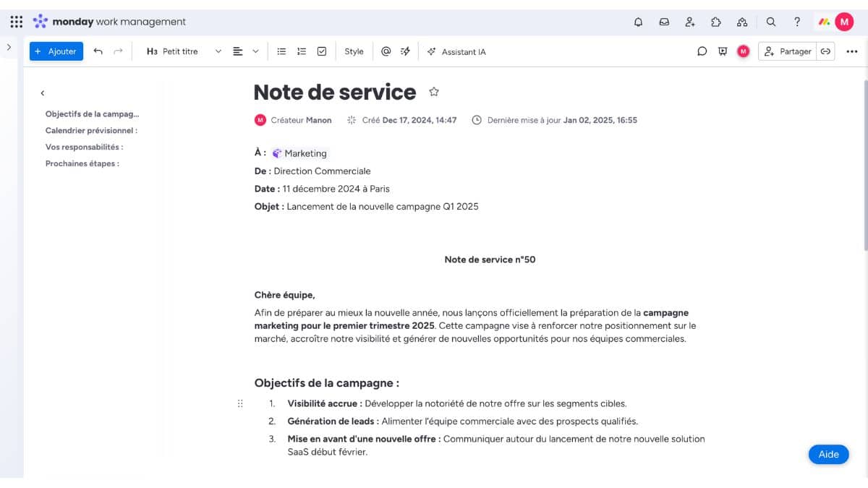Image resolution: width=868 pixels, height=488 pixels.
Task: Collapse the document outline sidebar
Action: pos(42,93)
